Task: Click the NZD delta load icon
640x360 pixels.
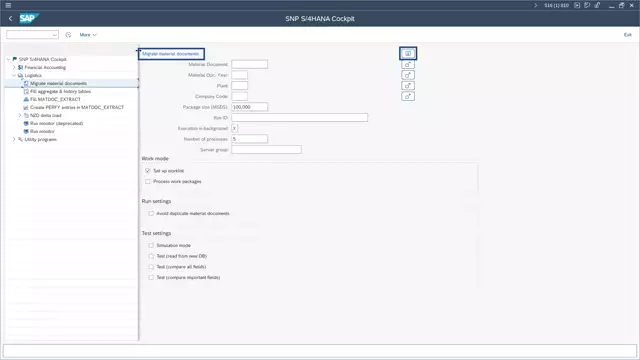Action: pos(26,116)
